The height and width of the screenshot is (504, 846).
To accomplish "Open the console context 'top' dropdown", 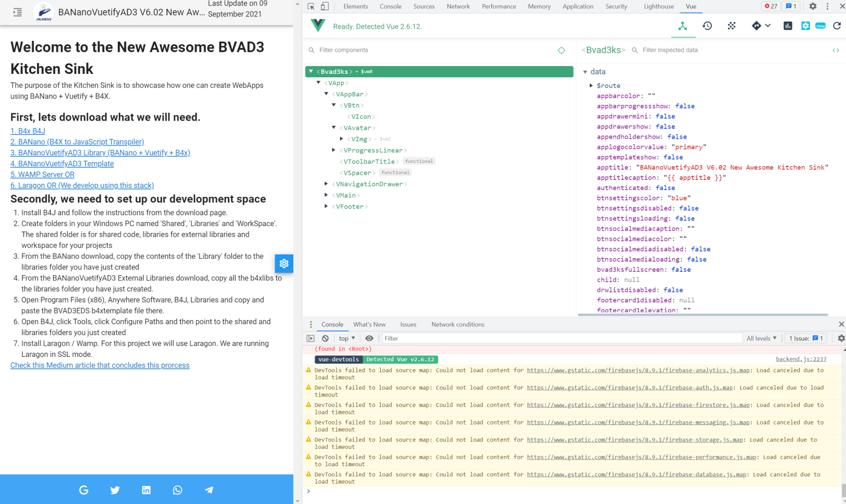I will pos(347,338).
